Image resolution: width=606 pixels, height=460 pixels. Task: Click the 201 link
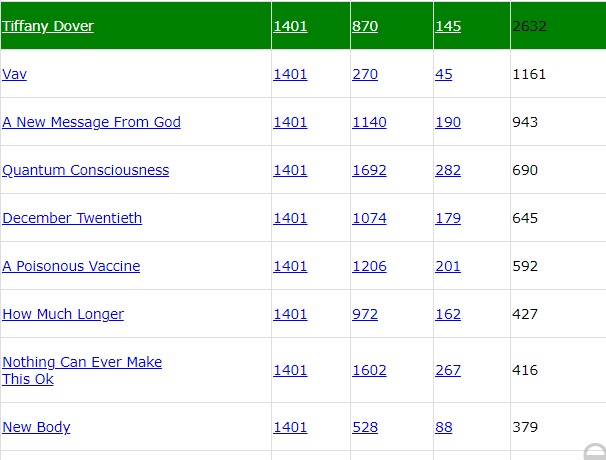[x=448, y=266]
